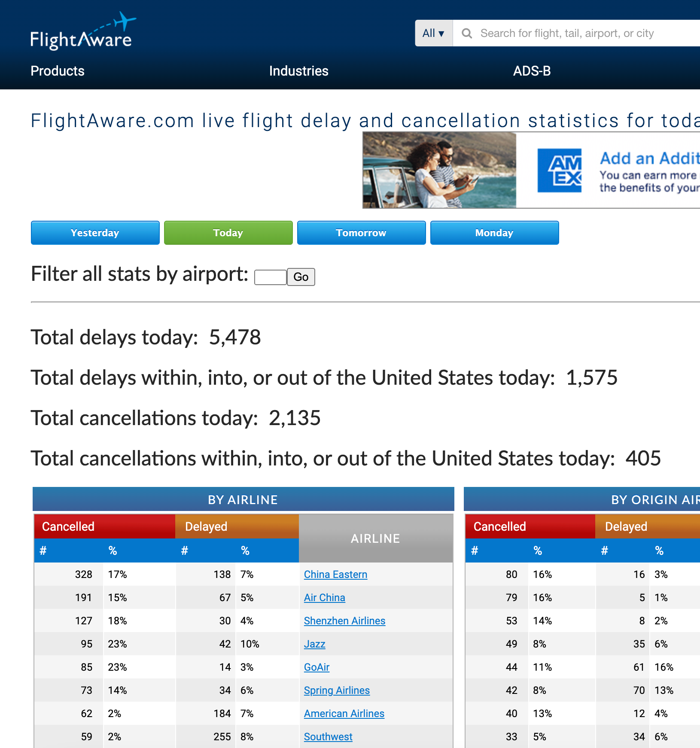Open the "All" search filter dropdown
The width and height of the screenshot is (700, 748).
tap(433, 33)
